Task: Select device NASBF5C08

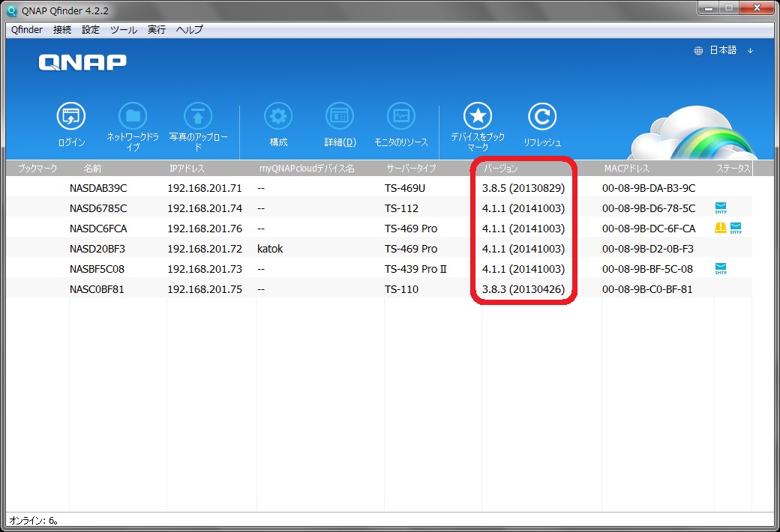Action: click(x=97, y=269)
